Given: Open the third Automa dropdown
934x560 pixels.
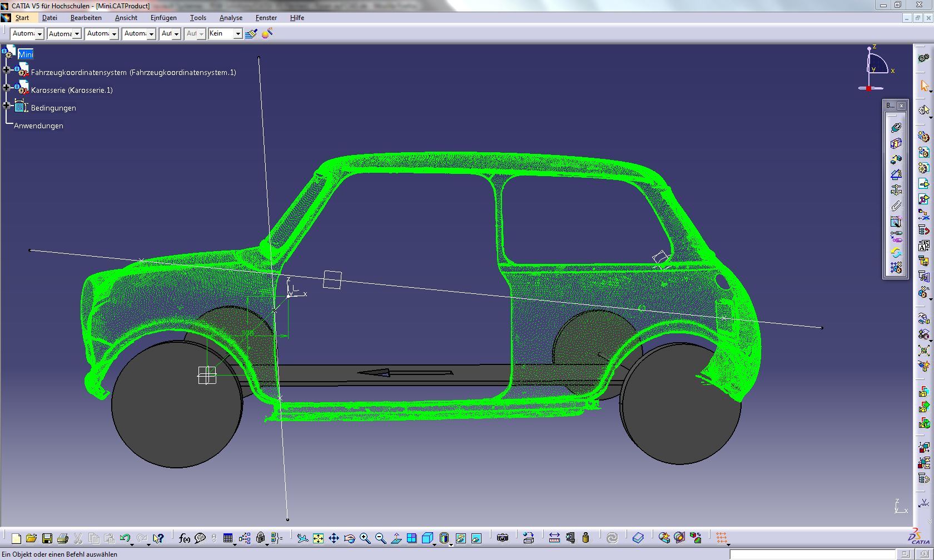Looking at the screenshot, I should [114, 34].
